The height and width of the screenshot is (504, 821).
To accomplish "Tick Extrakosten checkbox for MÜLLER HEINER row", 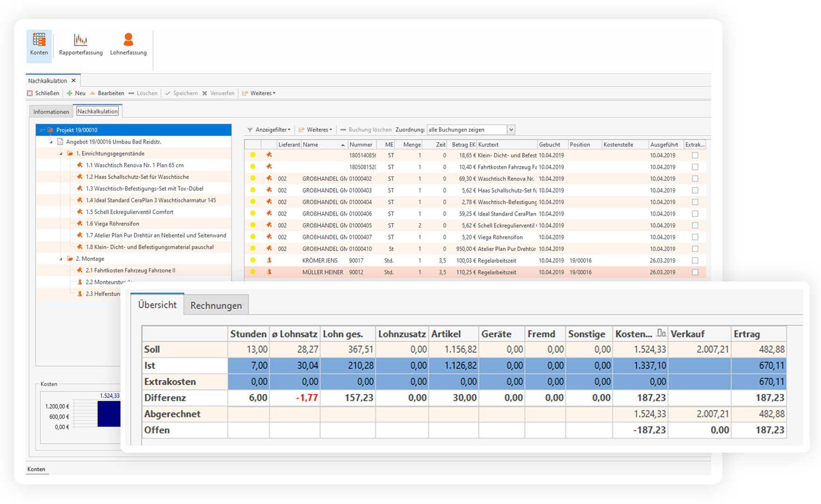I will (695, 272).
